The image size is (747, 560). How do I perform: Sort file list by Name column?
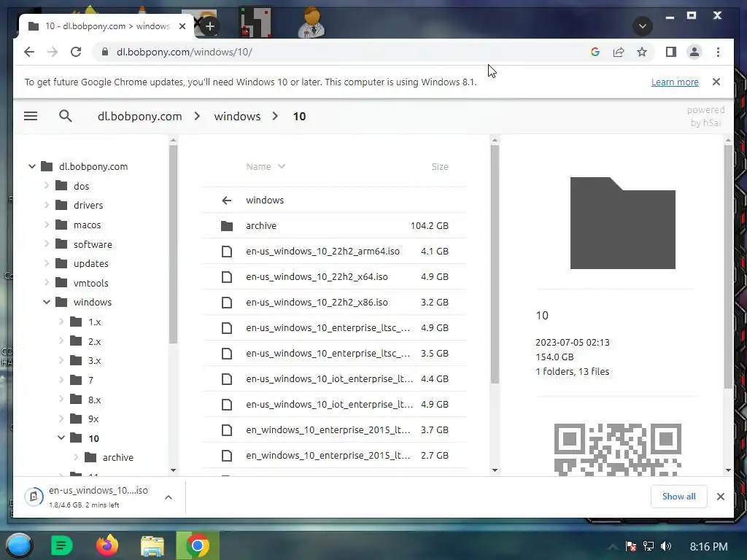coord(266,167)
